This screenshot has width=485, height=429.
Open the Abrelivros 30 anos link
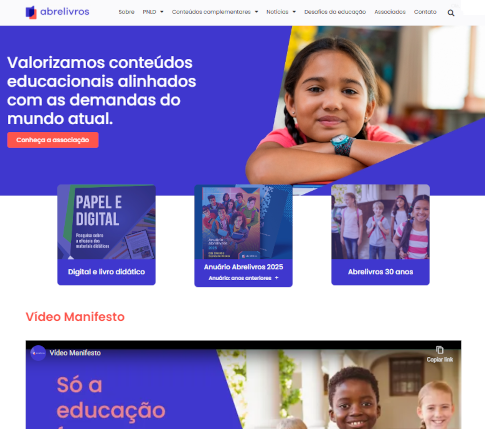380,272
